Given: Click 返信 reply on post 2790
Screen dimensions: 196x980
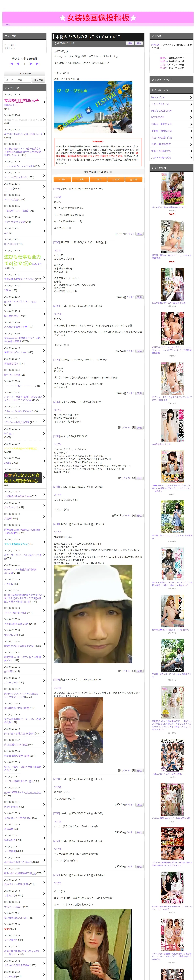Looking at the screenshot, I should point(139,393).
